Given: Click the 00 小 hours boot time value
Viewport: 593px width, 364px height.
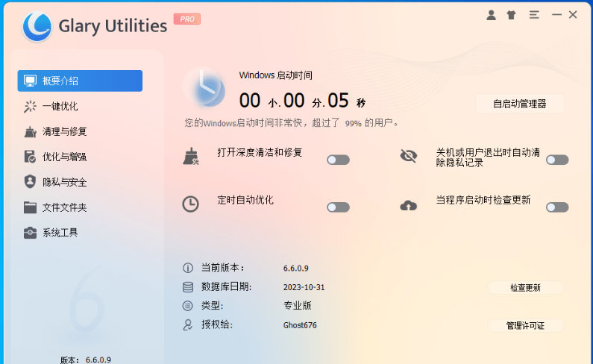Looking at the screenshot, I should point(260,101).
